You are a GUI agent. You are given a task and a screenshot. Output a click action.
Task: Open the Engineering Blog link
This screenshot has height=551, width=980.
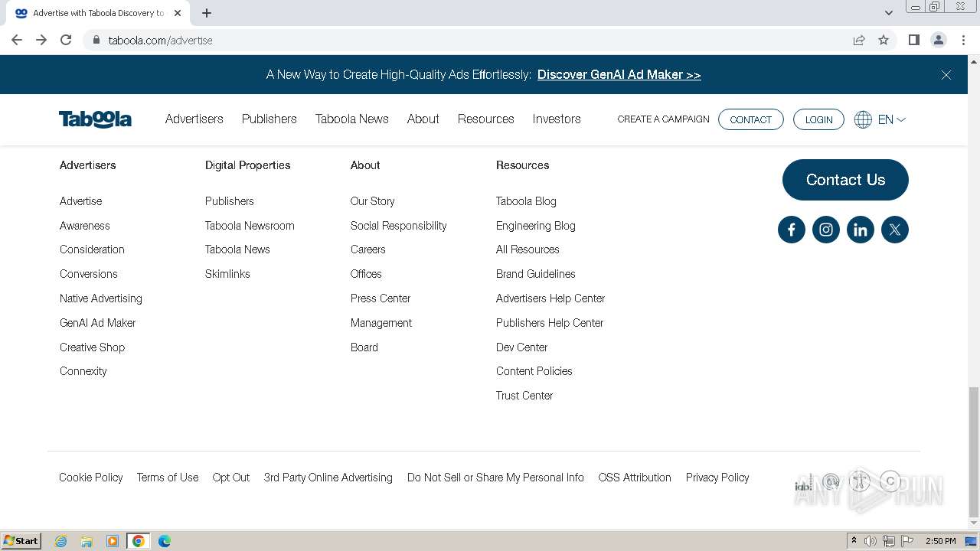coord(536,226)
